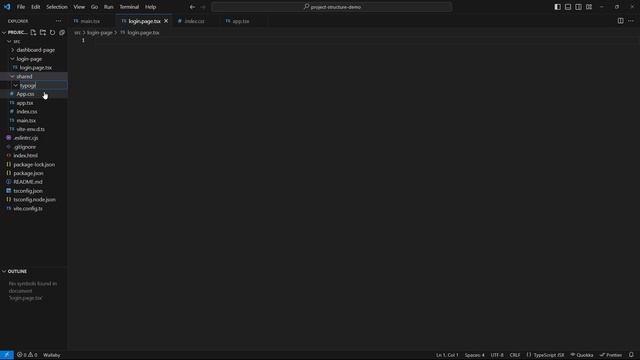The height and width of the screenshot is (360, 640).
Task: Click the new folder name input field
Action: click(x=43, y=85)
